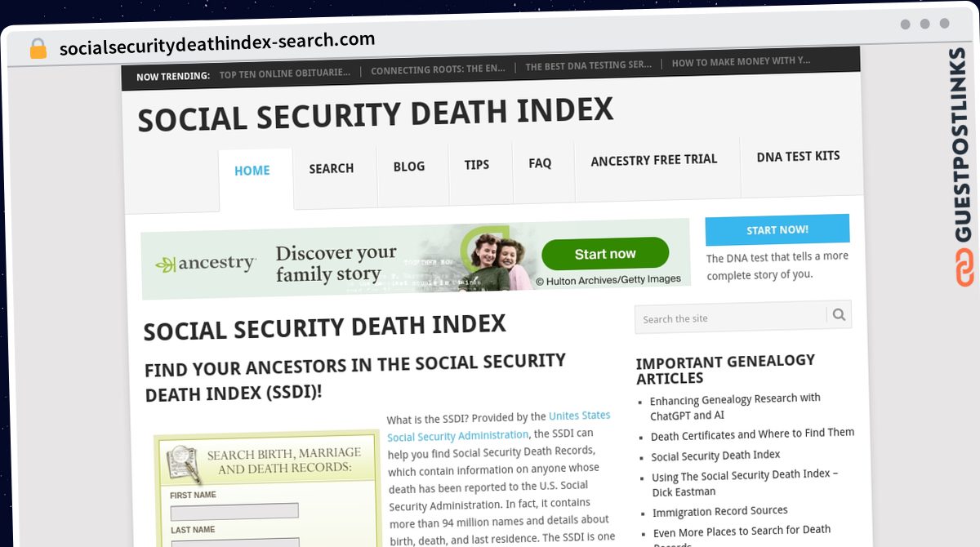Open ANCESTRY FREE TRIAL page
The height and width of the screenshot is (547, 980).
coord(654,160)
